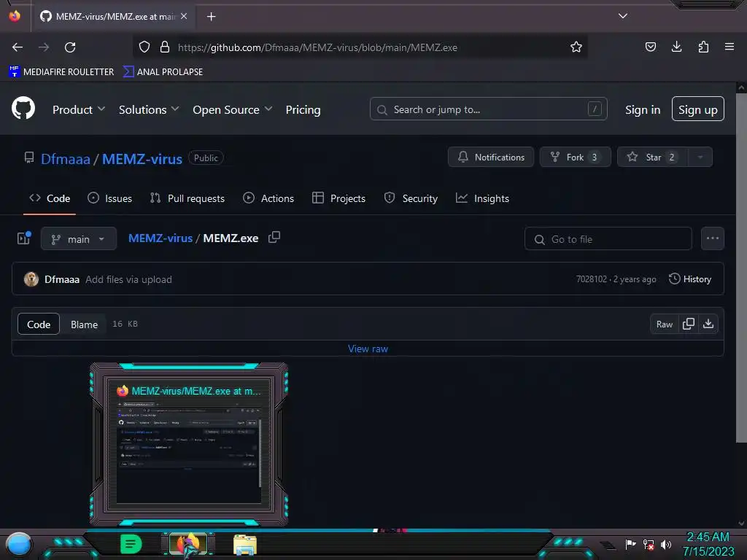Screen dimensions: 747x560
Task: Click the Firefox taskbar button
Action: point(188,544)
